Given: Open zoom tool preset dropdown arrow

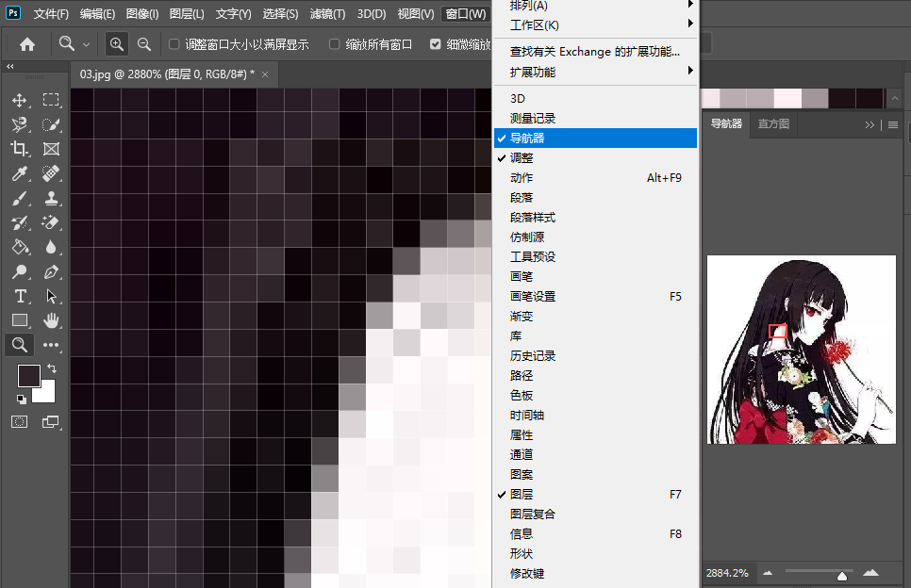Looking at the screenshot, I should coord(86,44).
